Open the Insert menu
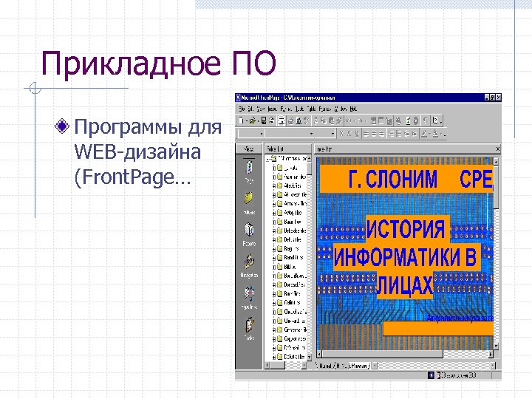This screenshot has width=532, height=399. (273, 109)
